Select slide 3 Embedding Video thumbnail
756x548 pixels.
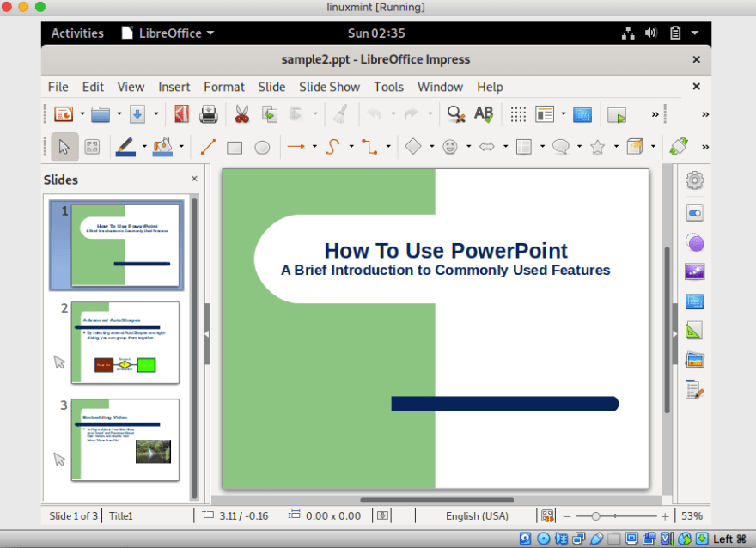coord(125,440)
